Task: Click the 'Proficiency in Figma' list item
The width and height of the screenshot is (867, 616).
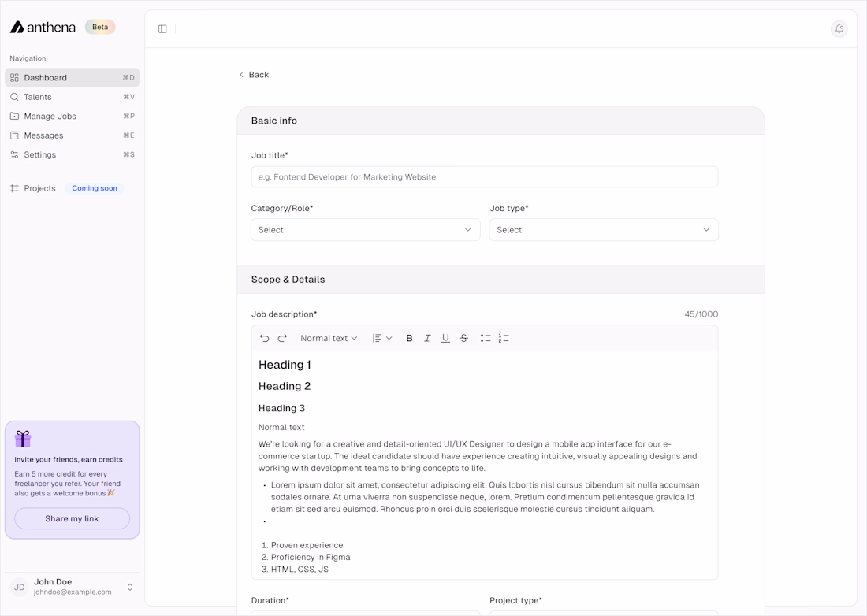Action: (311, 558)
